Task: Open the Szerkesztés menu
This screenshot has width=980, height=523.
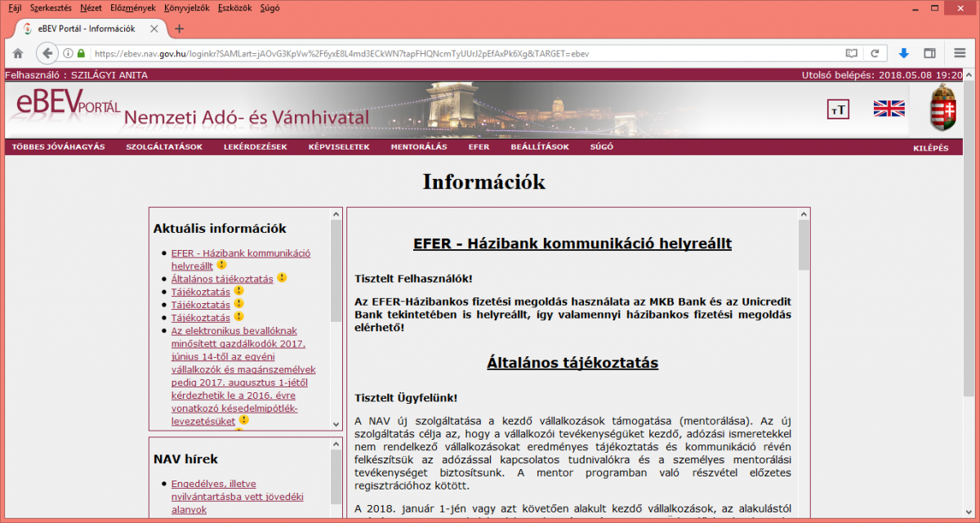Action: click(51, 7)
